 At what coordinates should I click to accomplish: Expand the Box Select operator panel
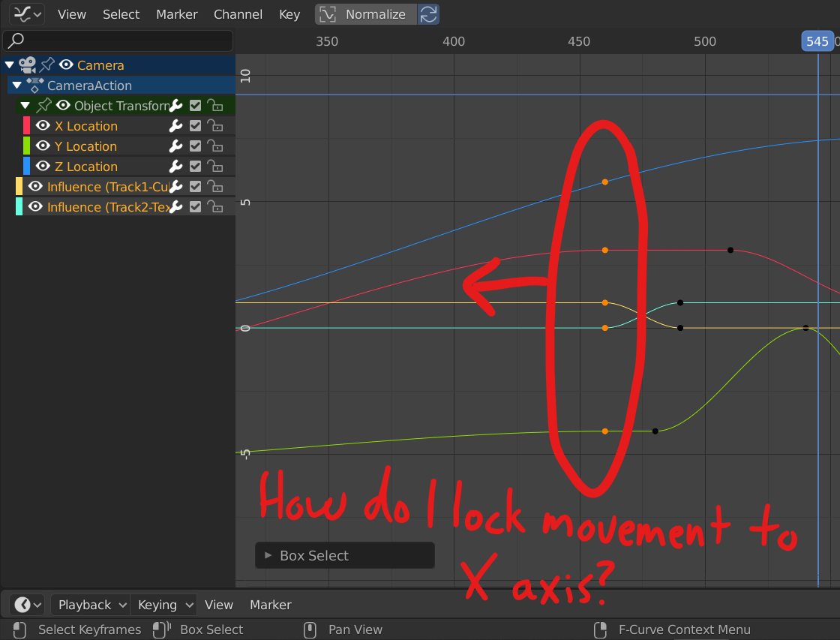coord(270,555)
